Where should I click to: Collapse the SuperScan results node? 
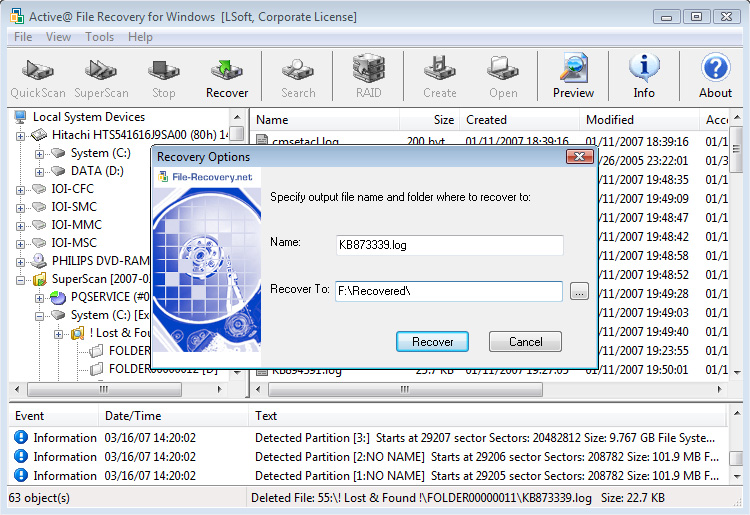point(20,280)
